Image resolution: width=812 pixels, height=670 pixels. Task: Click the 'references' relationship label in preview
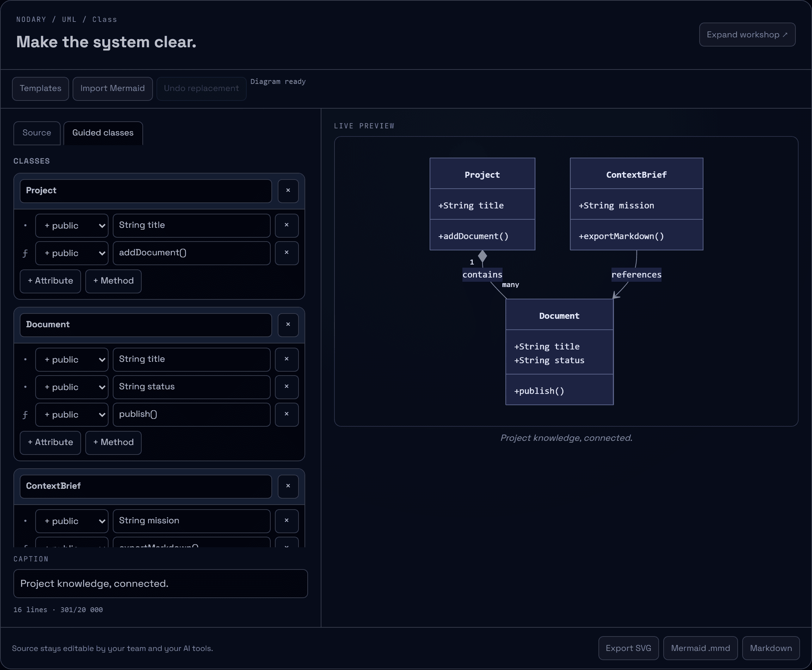[x=636, y=275]
